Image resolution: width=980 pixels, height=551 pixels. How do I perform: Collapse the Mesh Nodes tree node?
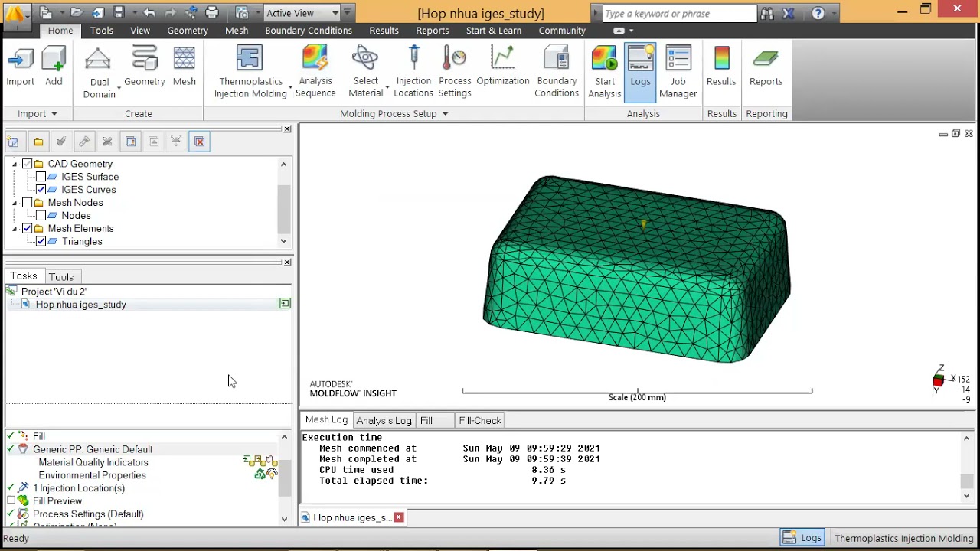15,203
